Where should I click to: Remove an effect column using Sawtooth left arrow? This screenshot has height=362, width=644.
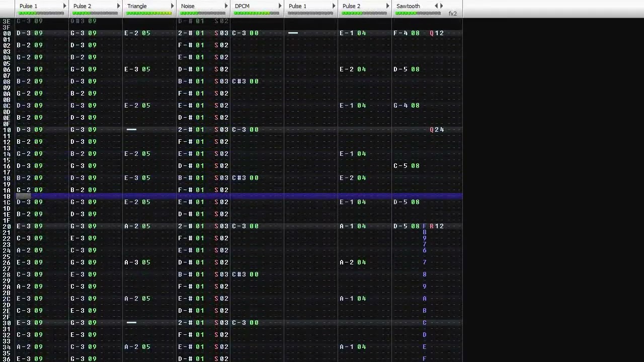click(x=436, y=6)
